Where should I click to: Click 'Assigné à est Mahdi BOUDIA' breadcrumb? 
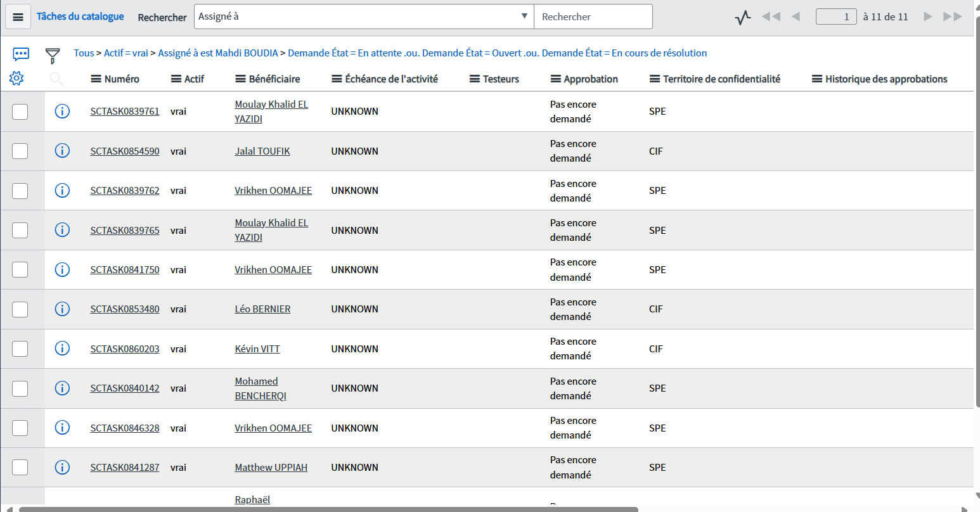[x=218, y=53]
